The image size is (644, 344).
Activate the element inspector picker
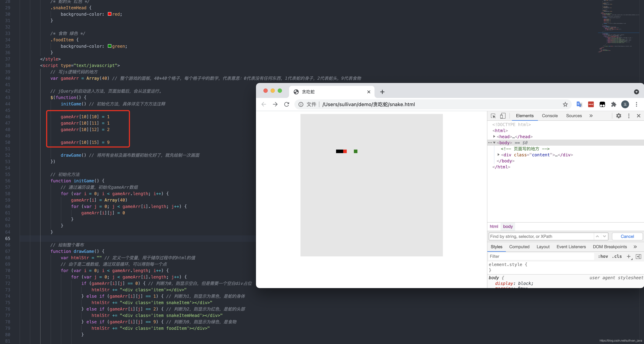(493, 116)
